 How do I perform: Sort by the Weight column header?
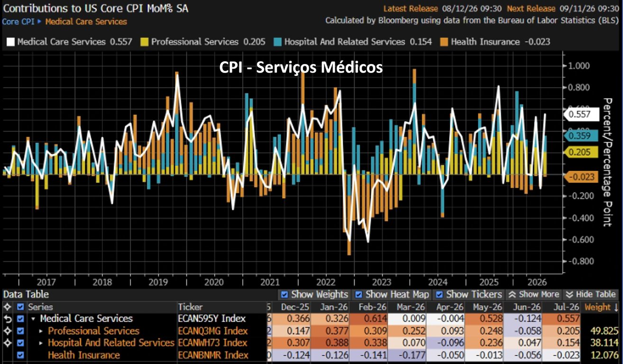pyautogui.click(x=600, y=307)
